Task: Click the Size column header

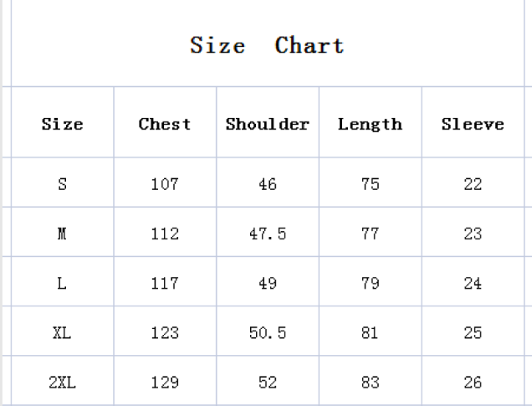Action: (63, 122)
